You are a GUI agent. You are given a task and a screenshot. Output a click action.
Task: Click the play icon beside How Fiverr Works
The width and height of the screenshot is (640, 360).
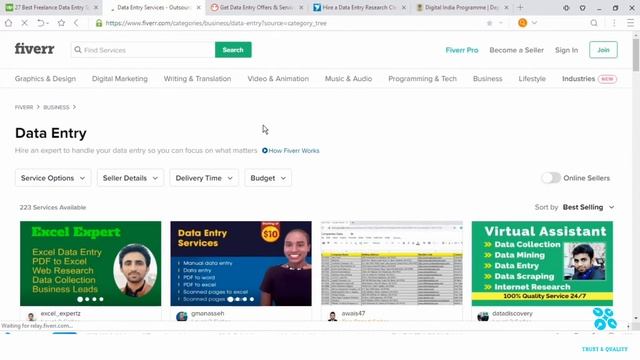coord(264,151)
